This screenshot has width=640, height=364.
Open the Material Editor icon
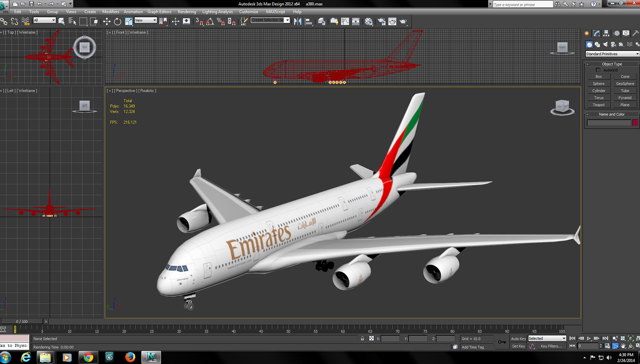(x=369, y=22)
